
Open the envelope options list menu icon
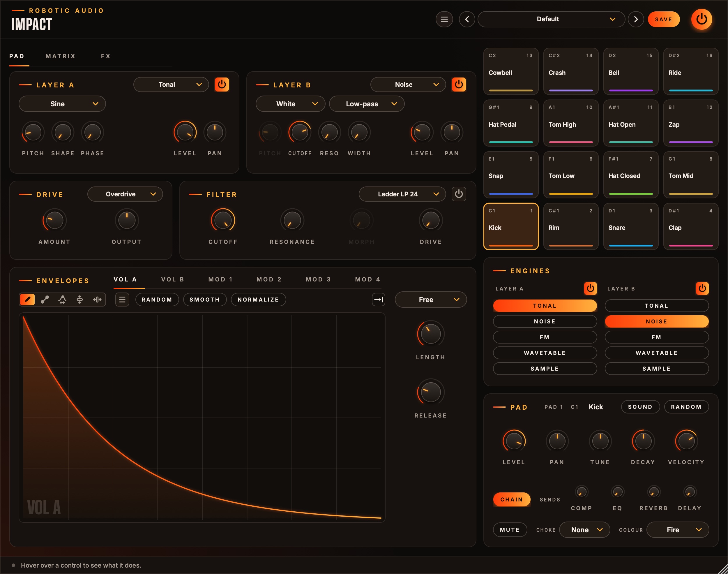122,300
